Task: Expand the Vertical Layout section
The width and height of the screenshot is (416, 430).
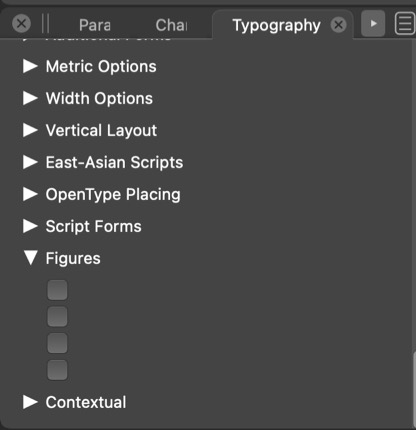Action: [x=30, y=130]
